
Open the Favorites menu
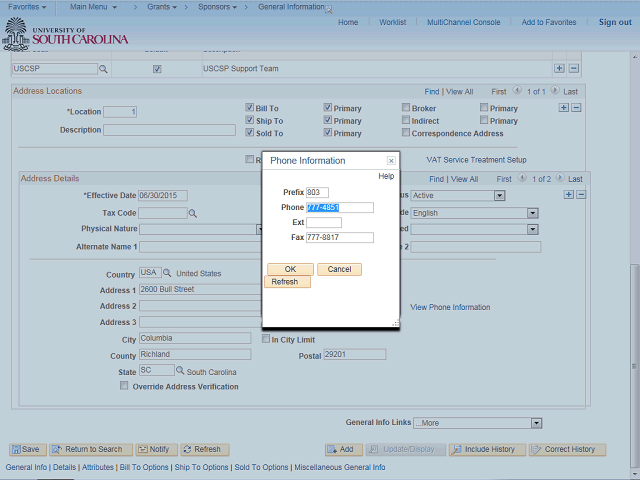click(27, 7)
